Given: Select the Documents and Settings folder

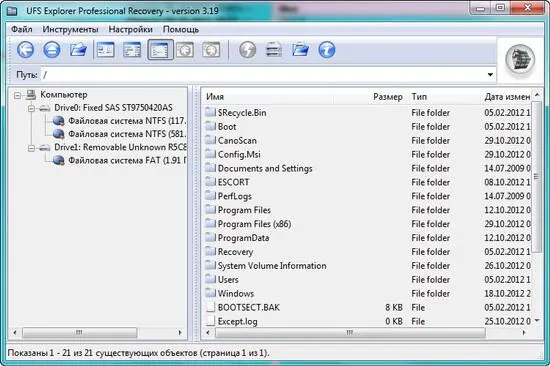Looking at the screenshot, I should [x=265, y=168].
